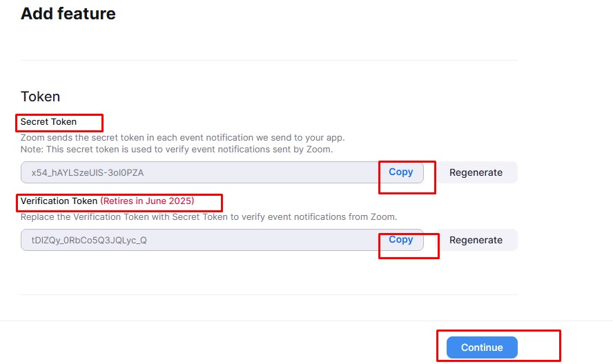Copy the Secret Token value

[400, 172]
